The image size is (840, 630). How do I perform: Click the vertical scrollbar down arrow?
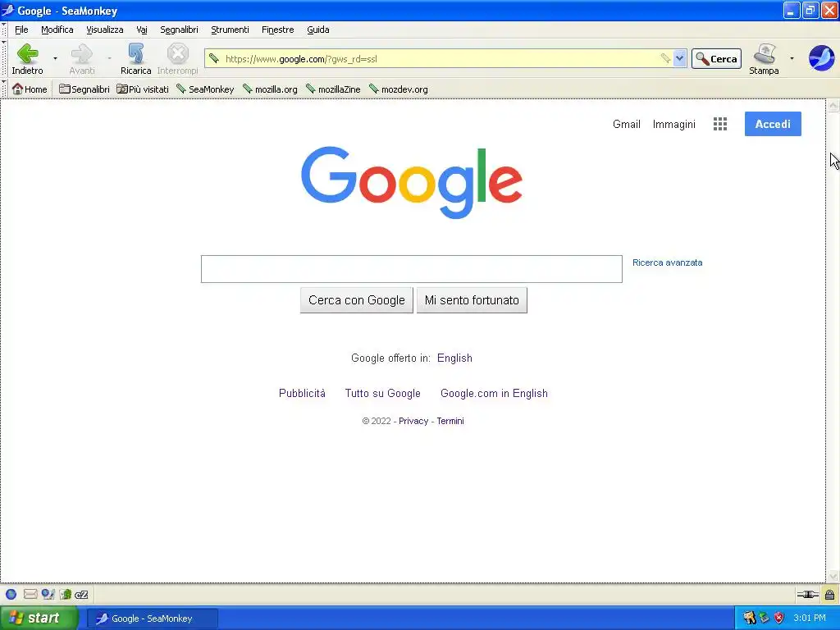click(833, 577)
